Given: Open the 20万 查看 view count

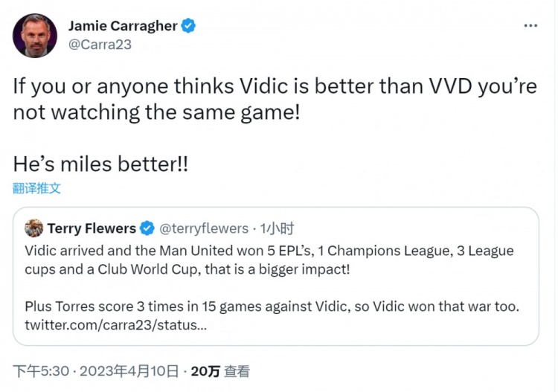Looking at the screenshot, I should 220,371.
